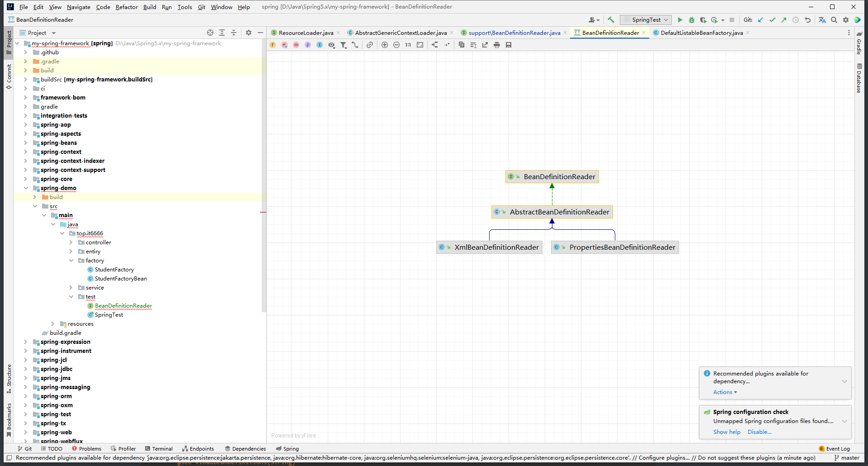The width and height of the screenshot is (868, 466).
Task: Fit the diagram content to the window
Action: (420, 45)
